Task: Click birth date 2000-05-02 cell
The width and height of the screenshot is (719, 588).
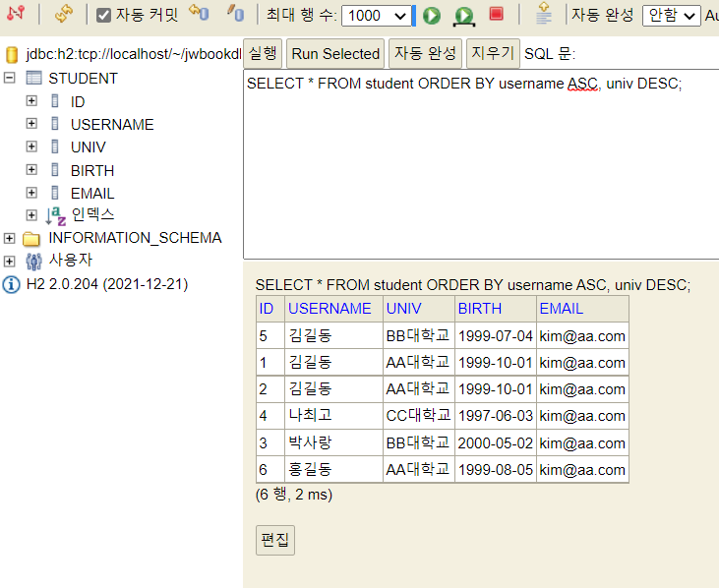Action: coord(495,442)
